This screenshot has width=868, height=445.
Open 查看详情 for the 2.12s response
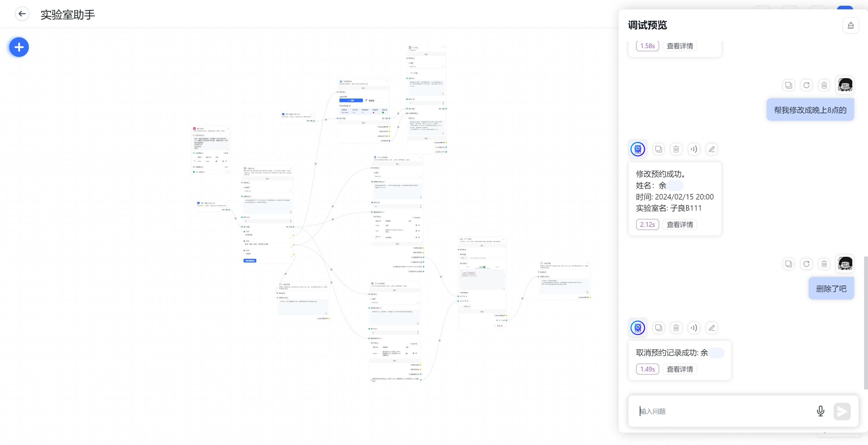(680, 224)
